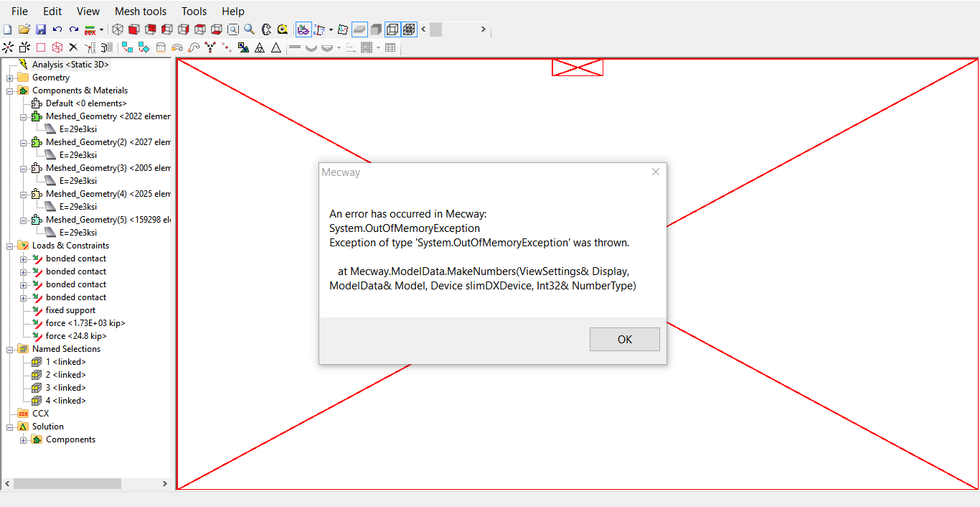The image size is (980, 507).
Task: Open a model with the folder icon
Action: click(x=24, y=29)
